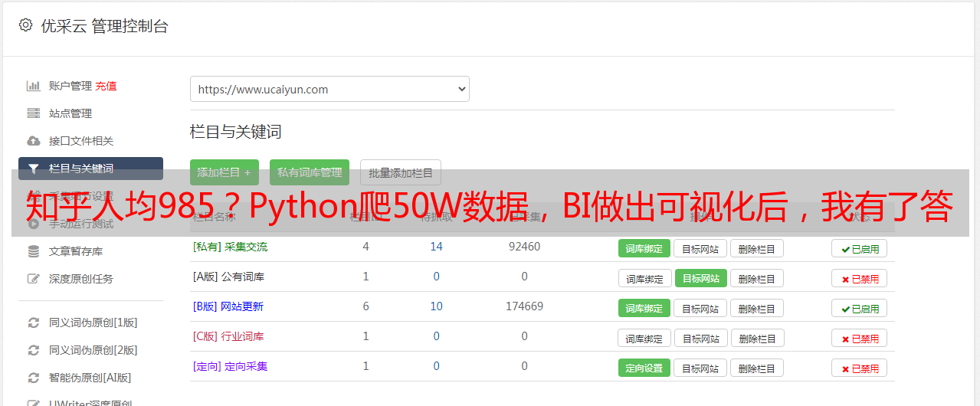Delete the [定向] 定向采集 column
Screen dimensions: 980x406
pyautogui.click(x=756, y=368)
